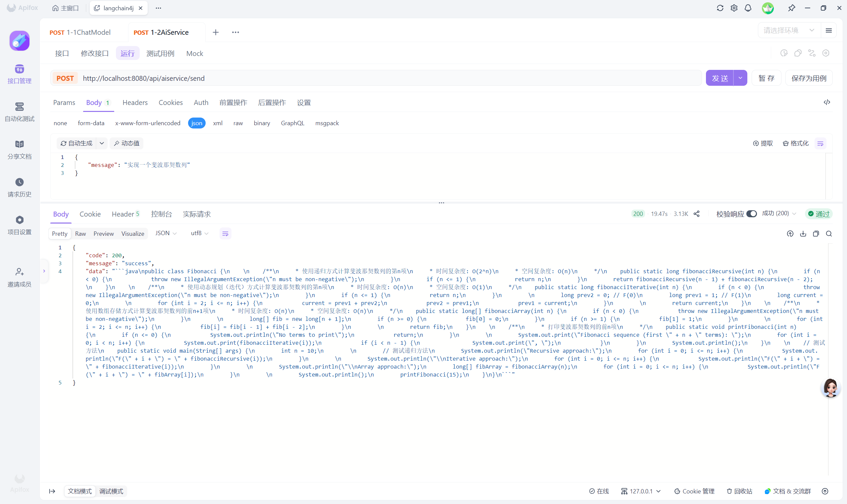Open the request tabs more-options ellipsis
Screen dimensions: 847x504
tap(235, 32)
